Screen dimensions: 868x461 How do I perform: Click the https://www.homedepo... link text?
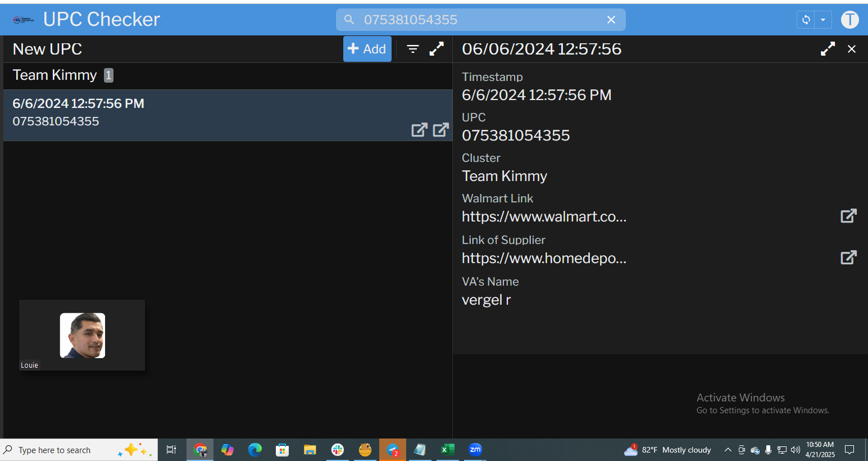pos(544,258)
